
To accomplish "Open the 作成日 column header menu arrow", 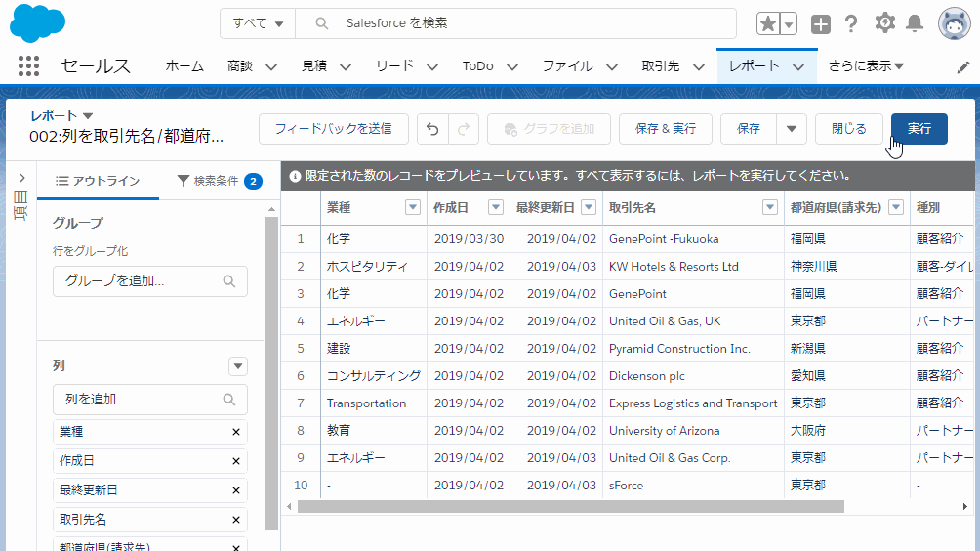I will point(496,207).
